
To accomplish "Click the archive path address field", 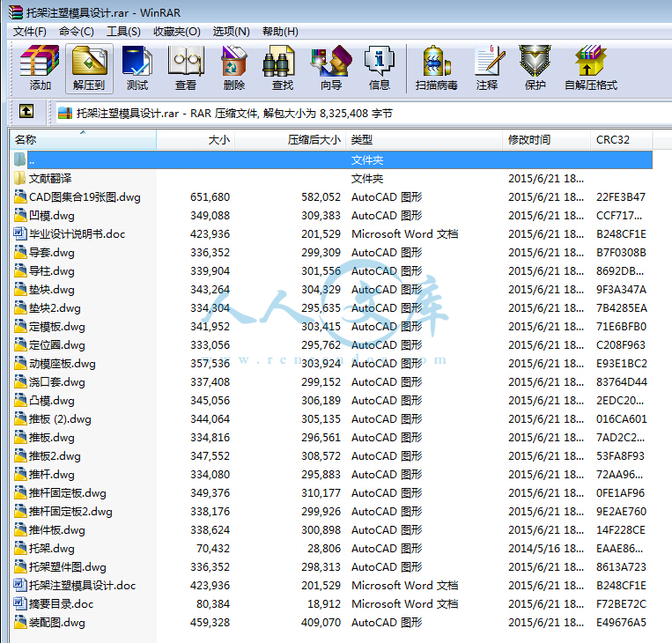I will [364, 113].
